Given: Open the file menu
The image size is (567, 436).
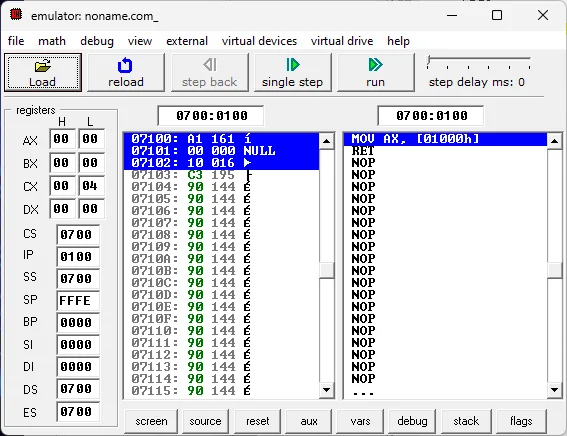Looking at the screenshot, I should coord(16,41).
